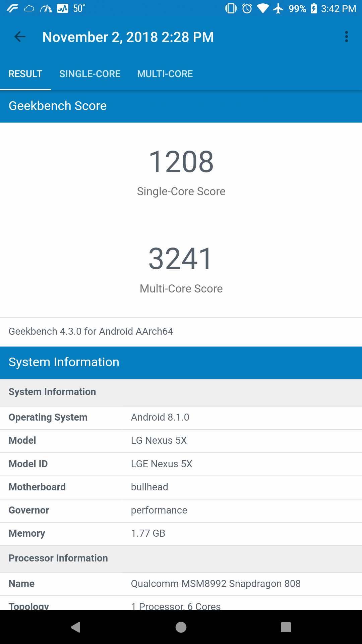Tap the activity monitor notification icon
Viewport: 362px width, 644px height.
(63, 8)
